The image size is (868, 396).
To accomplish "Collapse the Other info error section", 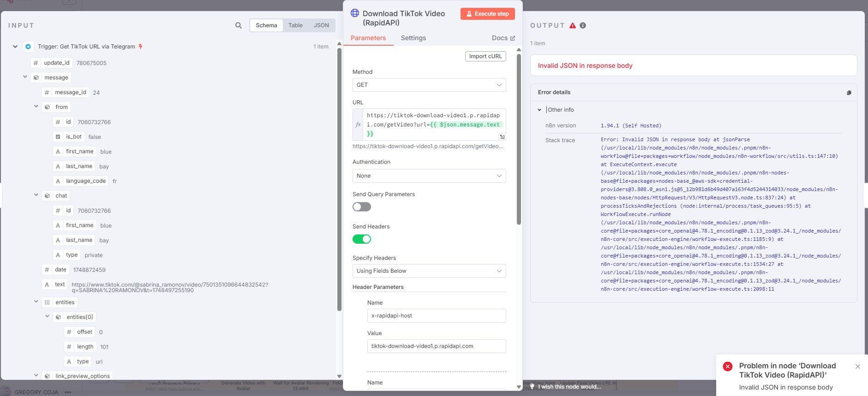I will pos(539,110).
